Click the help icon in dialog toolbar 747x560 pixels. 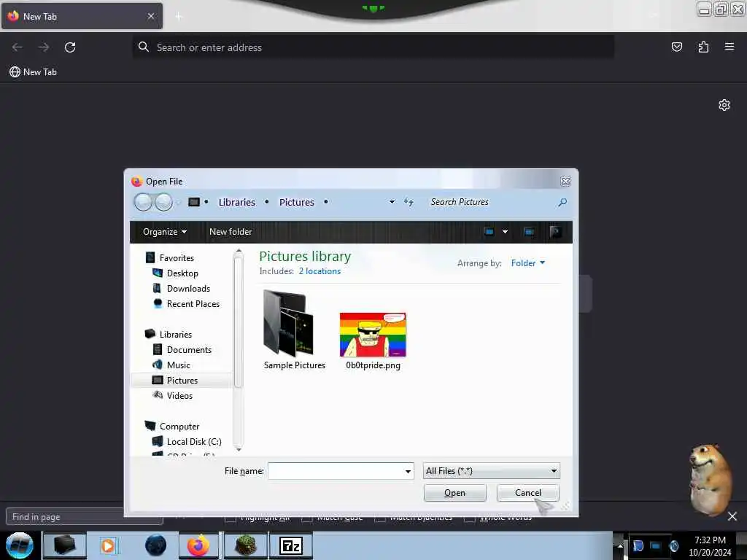(555, 232)
